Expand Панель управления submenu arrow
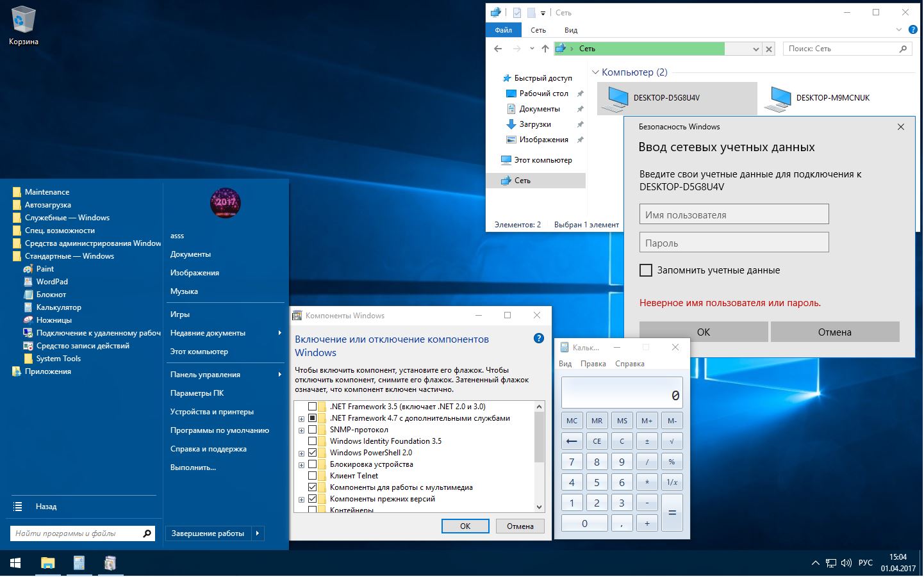The height and width of the screenshot is (577, 924). coord(280,375)
